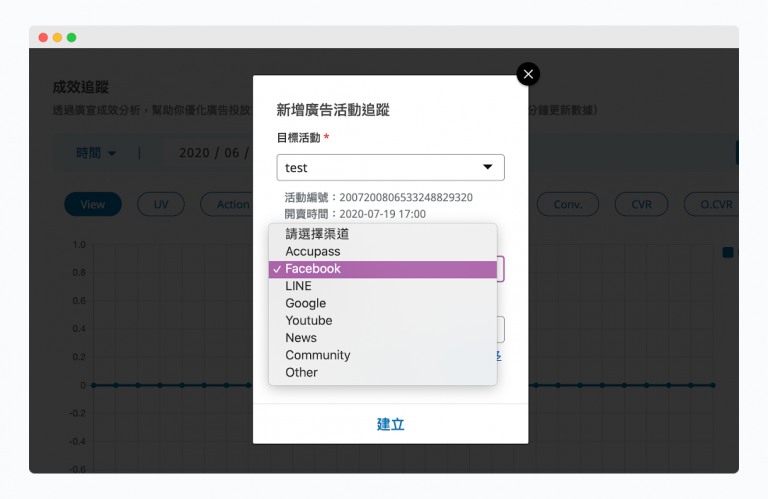Screen dimensions: 768x499
Task: Select the Community channel option
Action: click(383, 355)
